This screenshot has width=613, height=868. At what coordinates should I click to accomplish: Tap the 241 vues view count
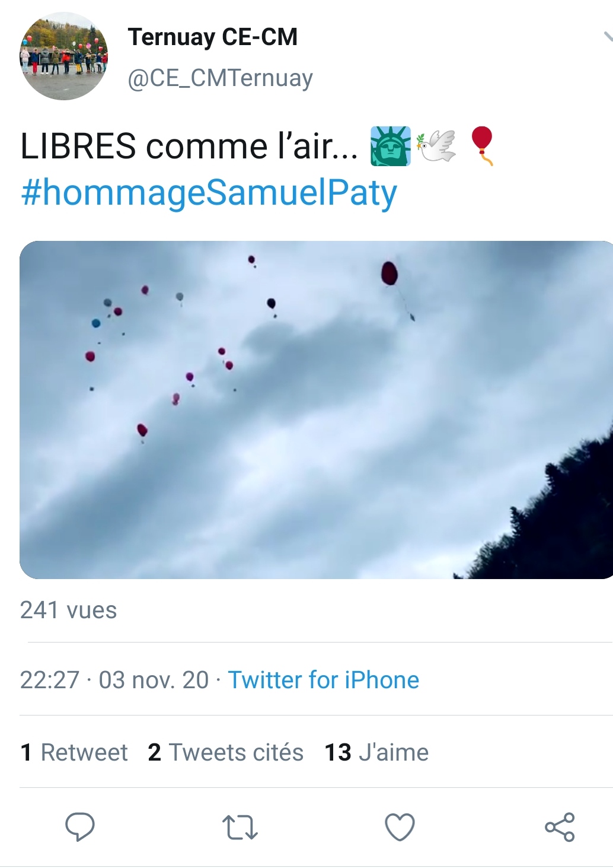pos(68,610)
